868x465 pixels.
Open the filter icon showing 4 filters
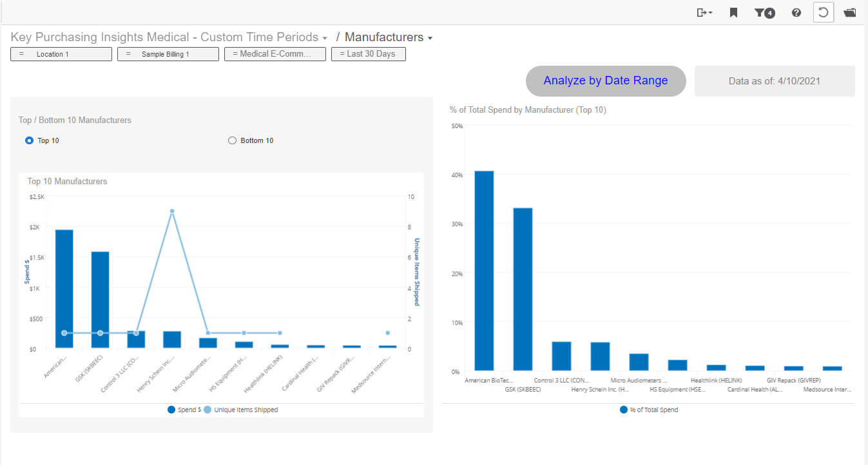764,13
